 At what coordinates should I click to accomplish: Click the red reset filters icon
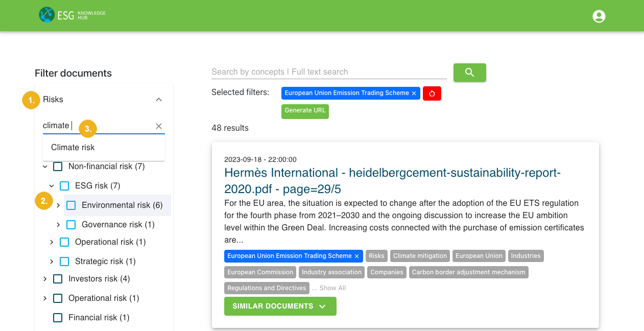point(432,93)
